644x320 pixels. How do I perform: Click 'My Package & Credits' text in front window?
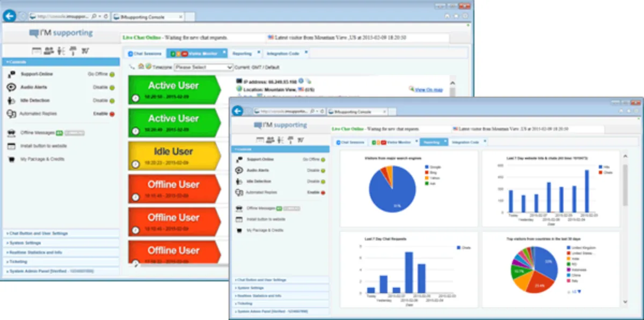click(x=265, y=230)
